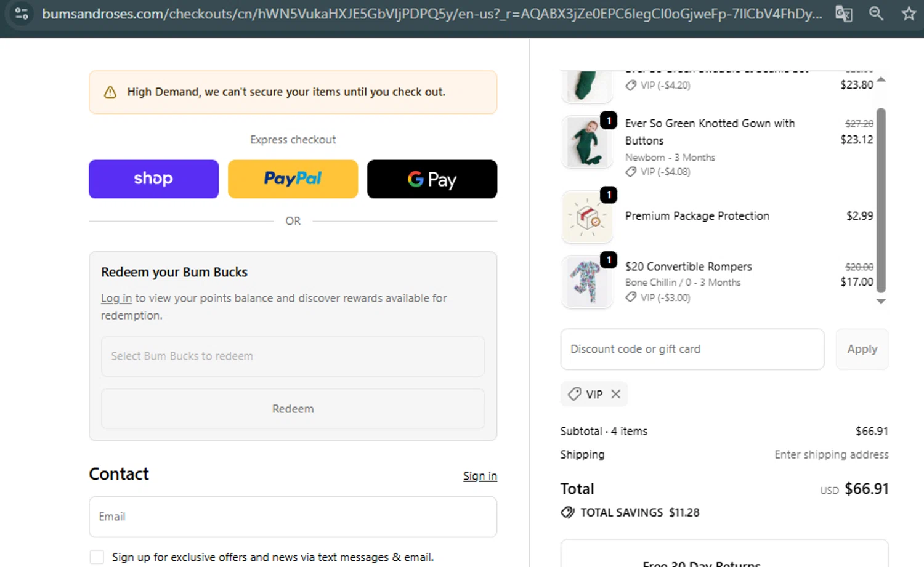Check out using Google Pay
The height and width of the screenshot is (567, 924).
coord(432,179)
